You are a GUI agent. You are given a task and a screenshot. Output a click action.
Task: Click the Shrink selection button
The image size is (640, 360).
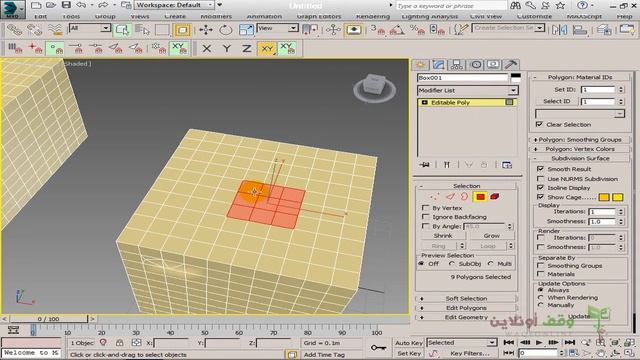[443, 236]
